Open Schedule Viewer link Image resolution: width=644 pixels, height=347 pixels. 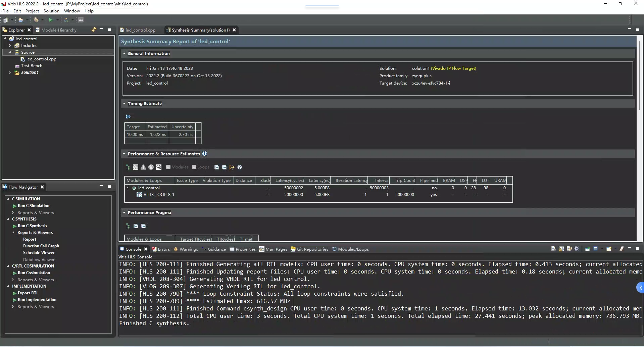[39, 252]
